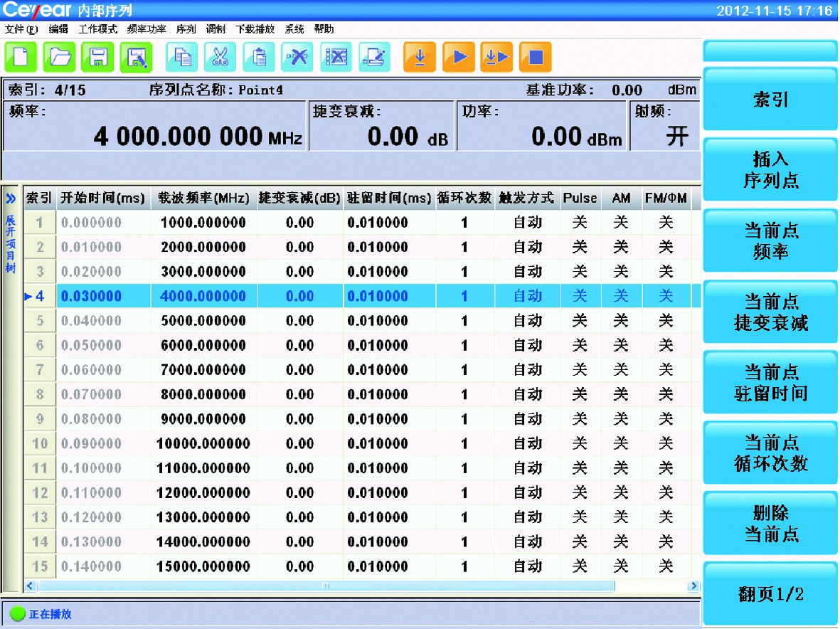This screenshot has height=629, width=840.
Task: Open trigger mode cell in row 10
Action: pyautogui.click(x=527, y=444)
